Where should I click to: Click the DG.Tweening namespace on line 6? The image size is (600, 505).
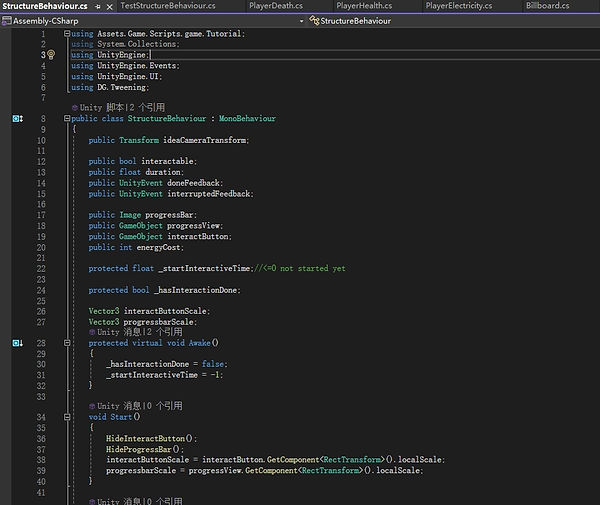tap(121, 88)
